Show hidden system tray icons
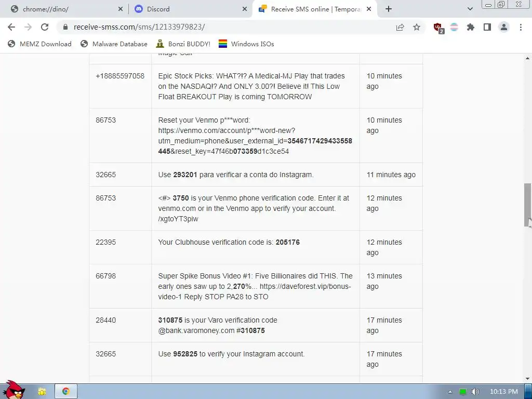 (x=450, y=392)
